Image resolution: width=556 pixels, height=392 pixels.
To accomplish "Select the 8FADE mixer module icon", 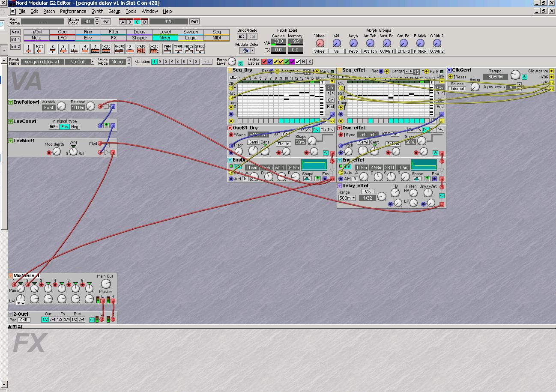I will (x=140, y=49).
